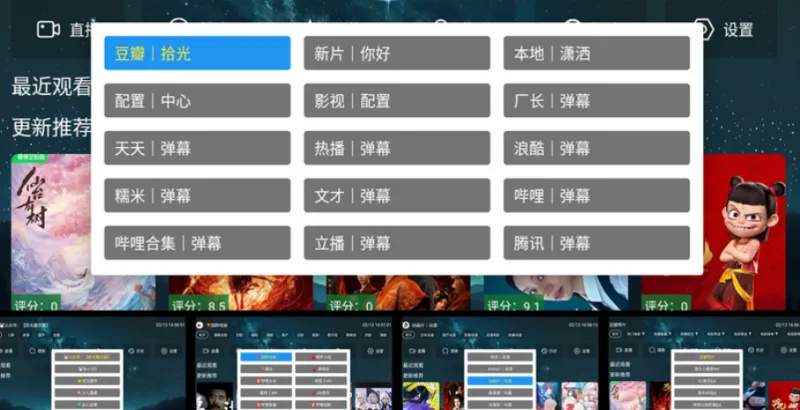This screenshot has width=800, height=410.
Task: Click the 最近观看 heading
Action: click(x=52, y=87)
